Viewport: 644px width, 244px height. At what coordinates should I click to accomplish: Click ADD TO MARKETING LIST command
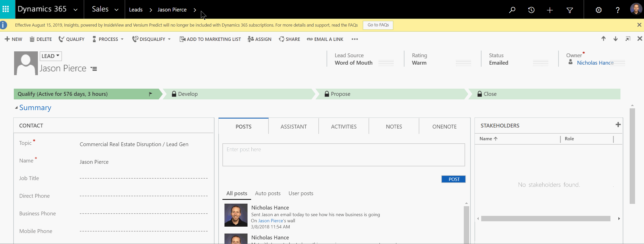click(210, 39)
